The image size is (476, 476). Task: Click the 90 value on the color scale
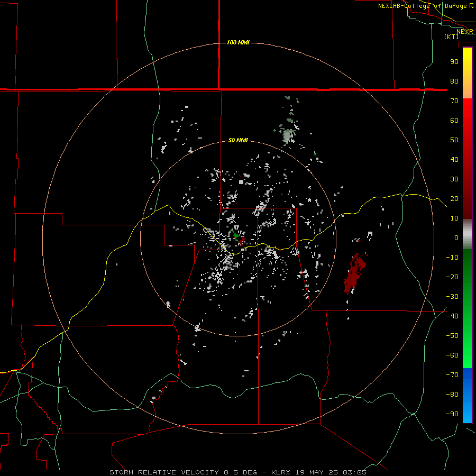tap(454, 62)
